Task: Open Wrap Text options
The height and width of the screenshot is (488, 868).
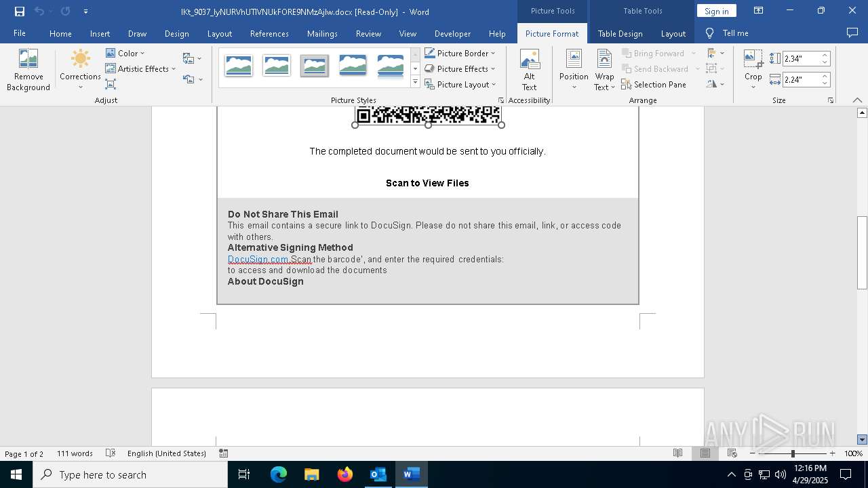Action: coord(604,70)
